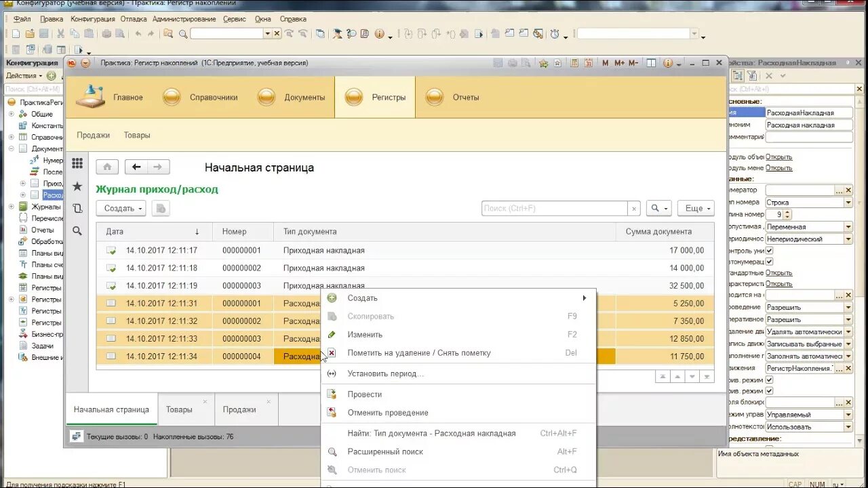
Task: Open the Файл menu in Configurator
Action: [x=22, y=19]
